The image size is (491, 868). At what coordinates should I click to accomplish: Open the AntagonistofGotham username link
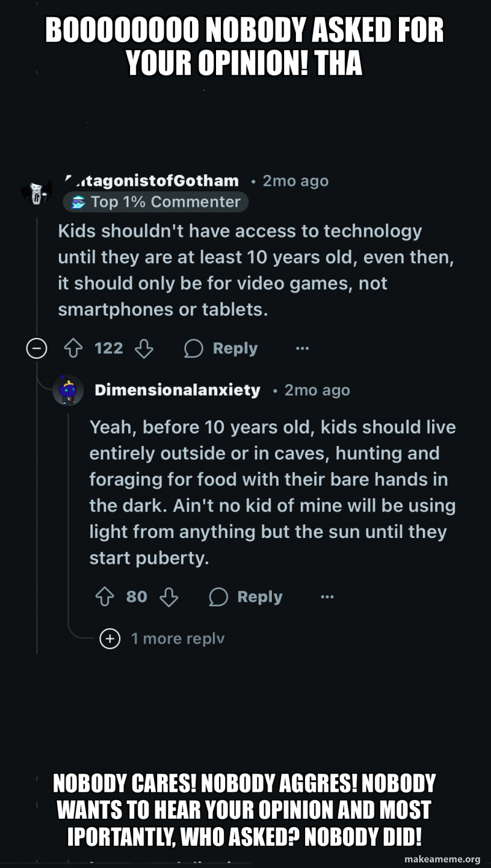152,181
